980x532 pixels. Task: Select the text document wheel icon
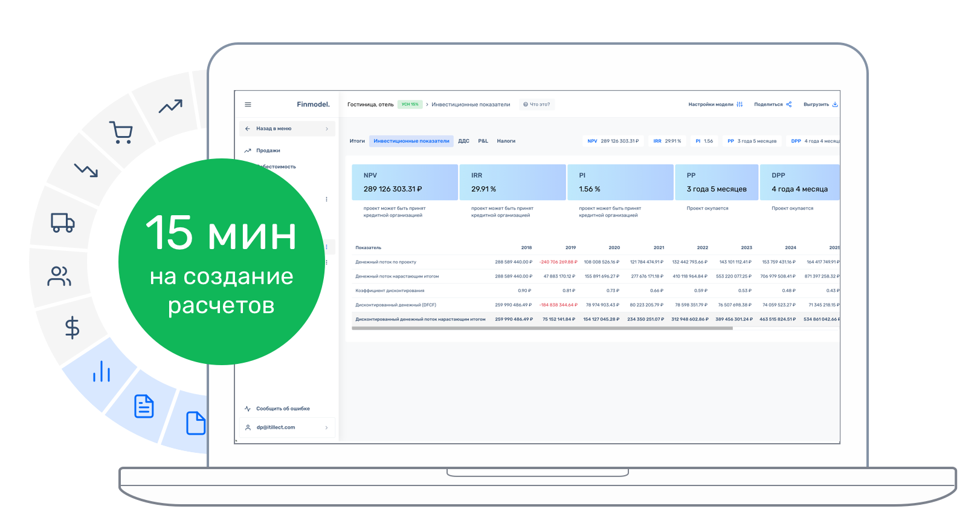pyautogui.click(x=144, y=406)
